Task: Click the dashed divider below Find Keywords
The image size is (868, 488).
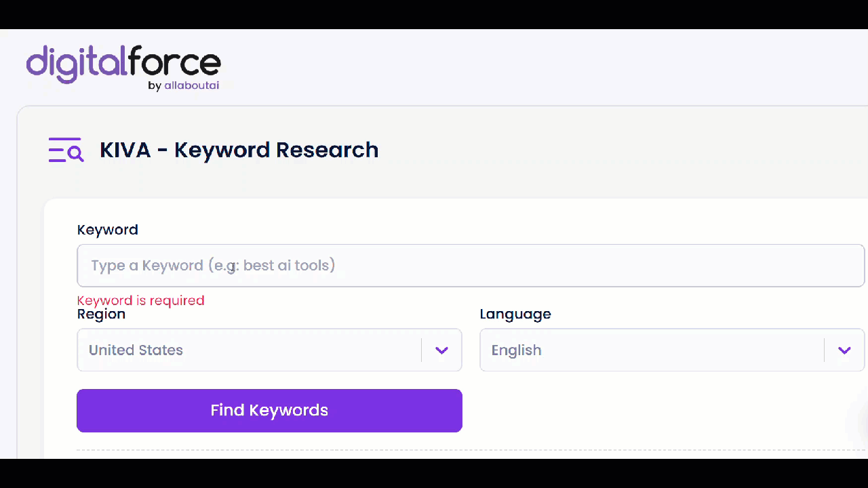Action: pyautogui.click(x=471, y=450)
